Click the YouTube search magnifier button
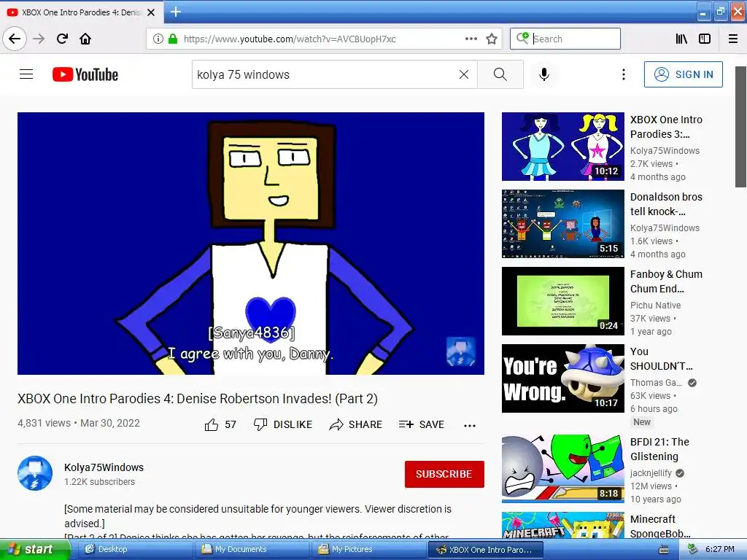This screenshot has height=560, width=747. pyautogui.click(x=500, y=74)
